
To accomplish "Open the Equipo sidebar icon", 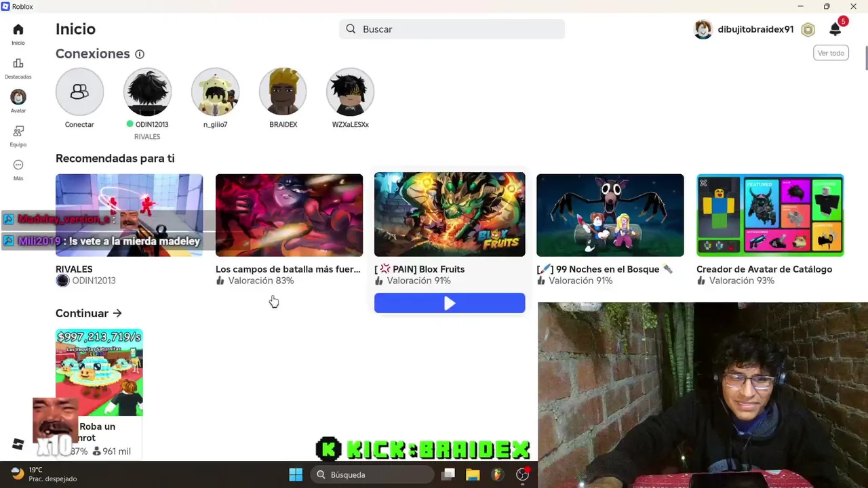I will tap(18, 131).
